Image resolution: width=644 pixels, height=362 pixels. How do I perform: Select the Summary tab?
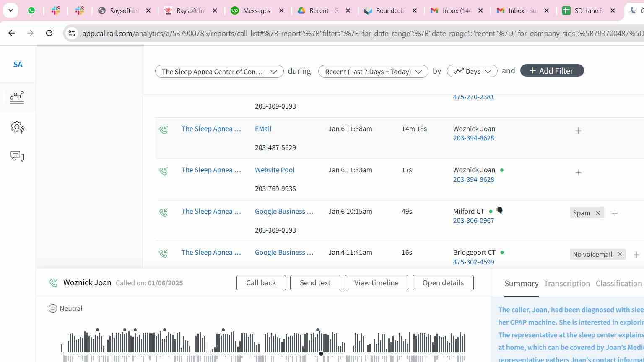click(521, 283)
